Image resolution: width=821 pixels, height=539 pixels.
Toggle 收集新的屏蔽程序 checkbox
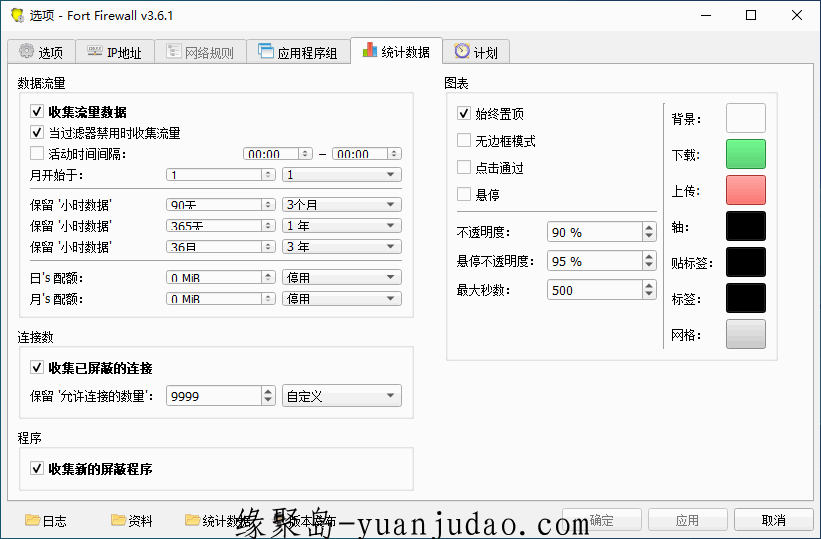pyautogui.click(x=37, y=468)
